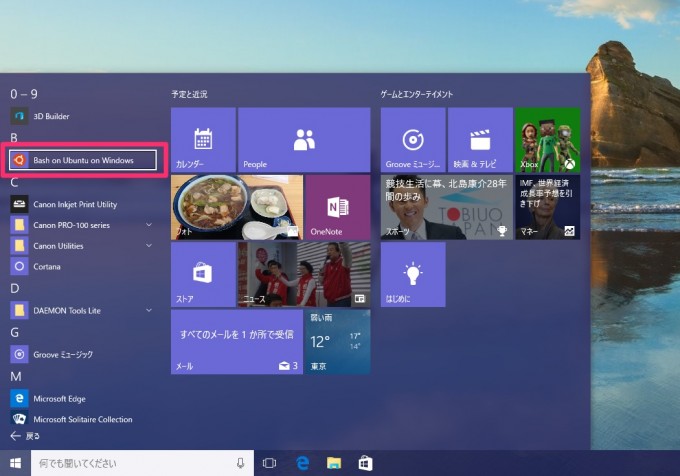Click the Windows Start button
The width and height of the screenshot is (680, 476).
(x=15, y=463)
